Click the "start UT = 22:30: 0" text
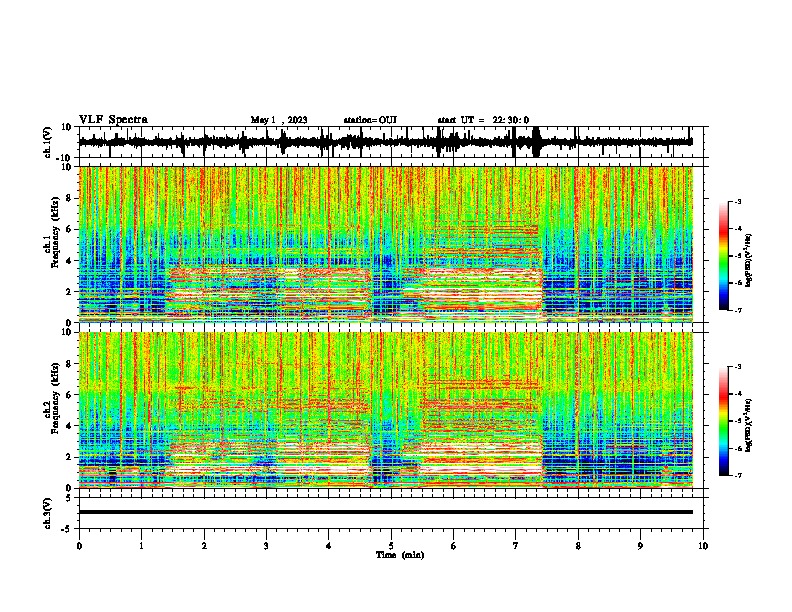Screen dimensions: 792x612 [483, 120]
